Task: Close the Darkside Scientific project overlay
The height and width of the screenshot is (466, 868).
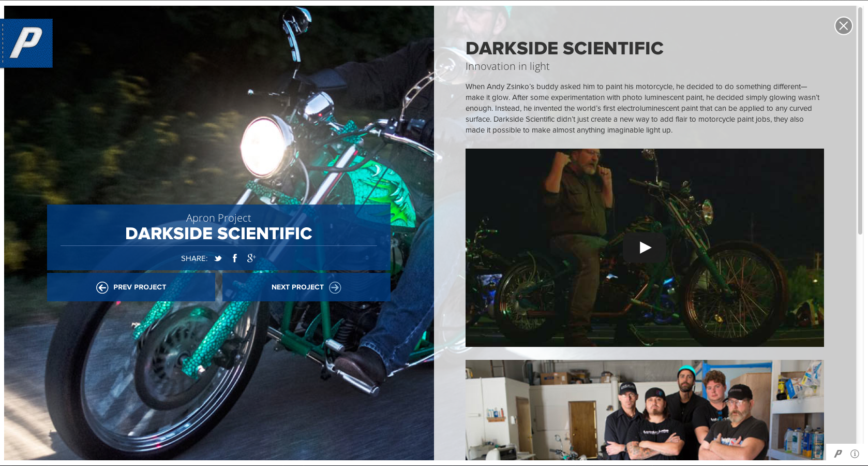Action: [843, 25]
